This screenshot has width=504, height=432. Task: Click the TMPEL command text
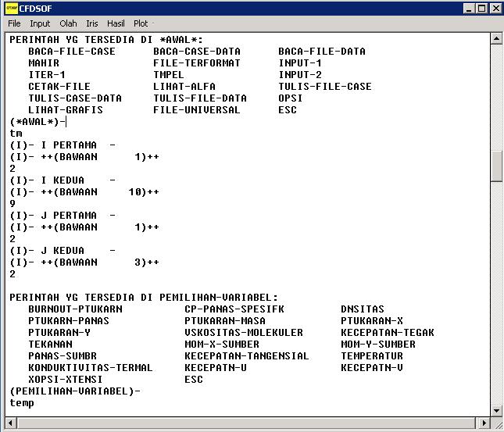(x=169, y=75)
